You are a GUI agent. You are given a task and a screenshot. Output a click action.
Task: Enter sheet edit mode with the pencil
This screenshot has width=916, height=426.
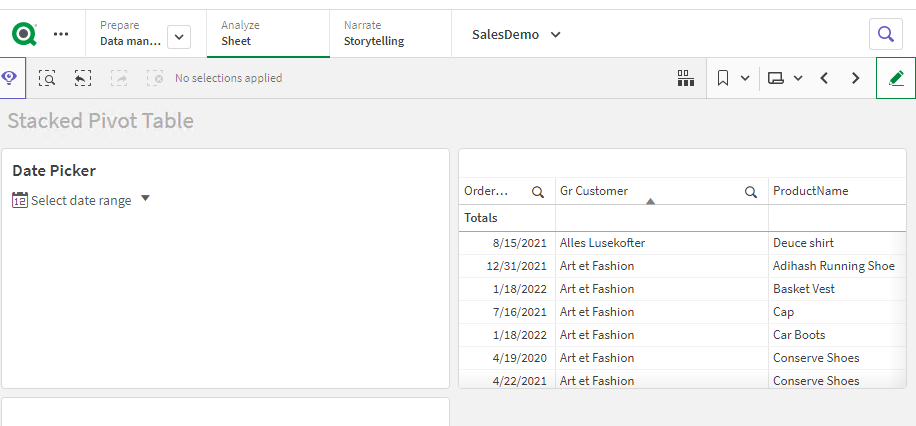[x=895, y=78]
